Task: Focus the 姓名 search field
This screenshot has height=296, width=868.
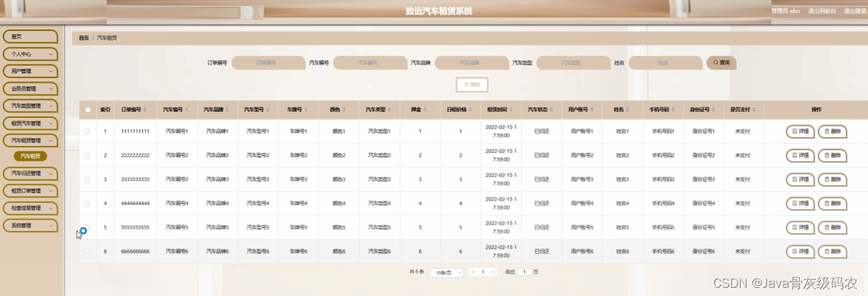Action: [x=665, y=62]
